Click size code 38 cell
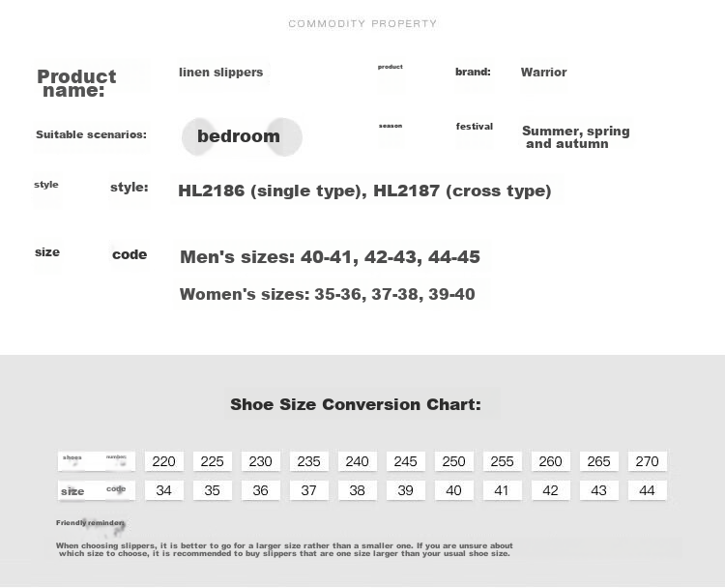Image resolution: width=725 pixels, height=588 pixels. (357, 490)
